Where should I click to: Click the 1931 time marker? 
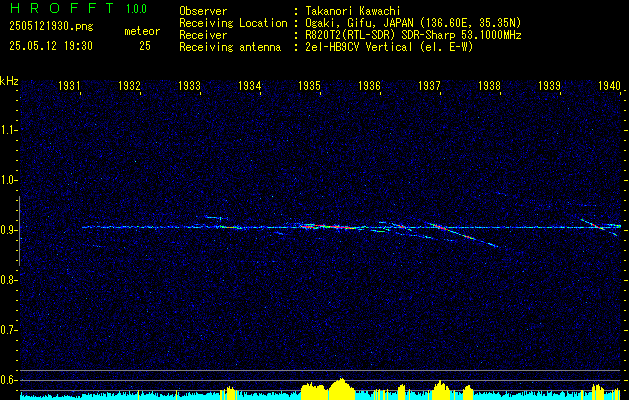(x=70, y=85)
